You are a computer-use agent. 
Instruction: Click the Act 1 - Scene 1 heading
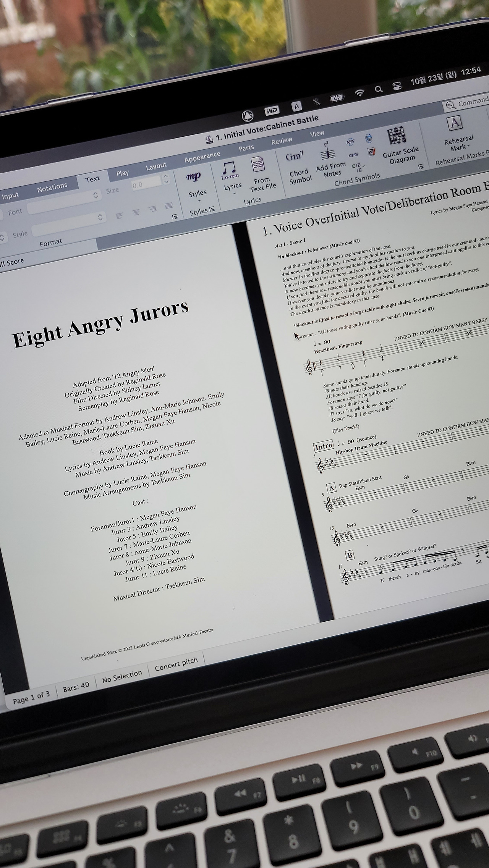pos(290,243)
